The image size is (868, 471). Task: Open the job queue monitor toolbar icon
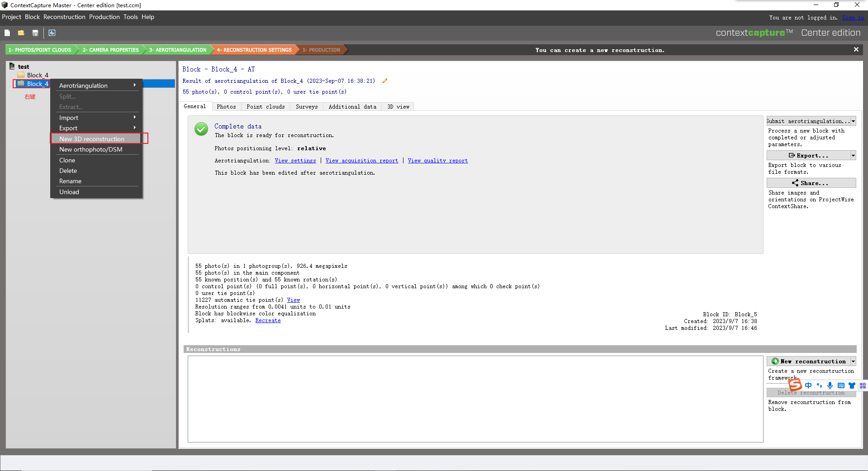tap(52, 33)
